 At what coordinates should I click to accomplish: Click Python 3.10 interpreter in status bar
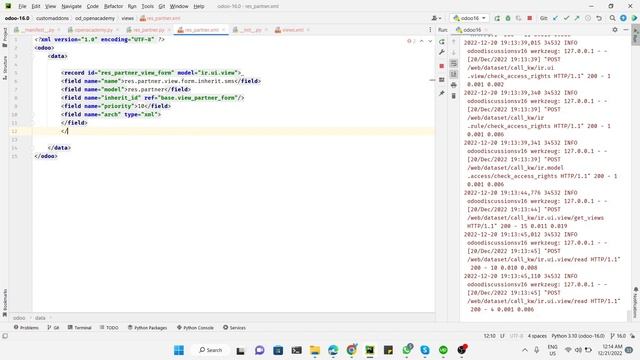coord(578,336)
